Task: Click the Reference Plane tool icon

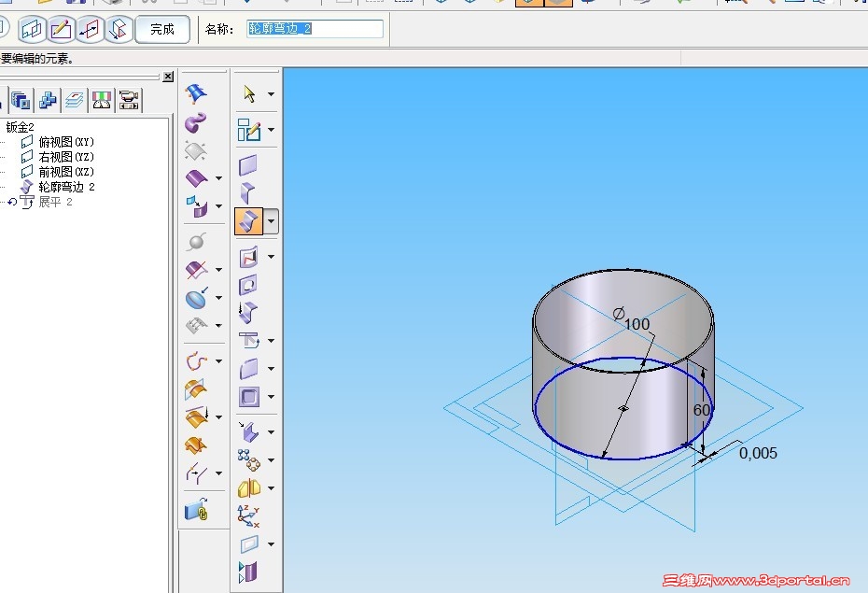Action: point(248,544)
